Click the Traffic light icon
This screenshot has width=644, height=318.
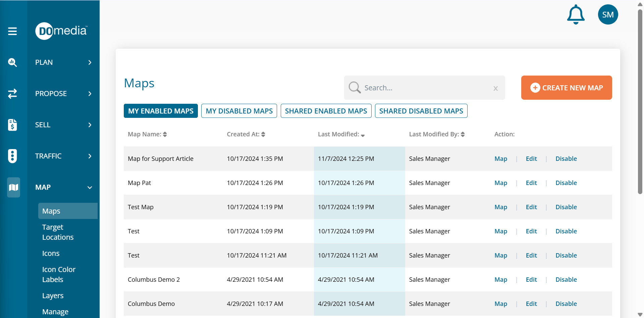pyautogui.click(x=12, y=156)
